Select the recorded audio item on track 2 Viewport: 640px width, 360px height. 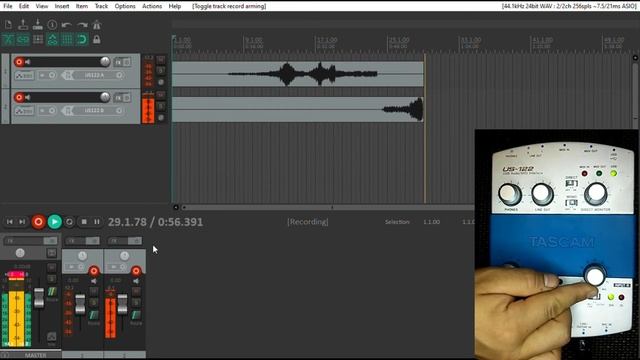(298, 109)
